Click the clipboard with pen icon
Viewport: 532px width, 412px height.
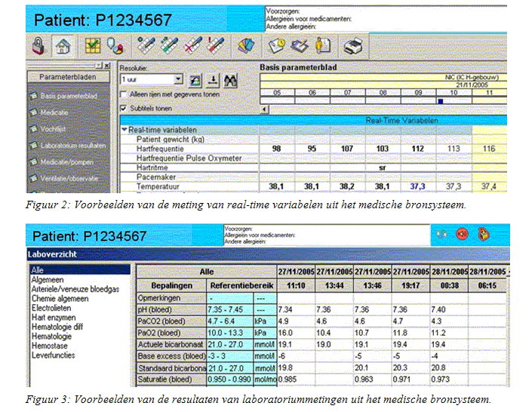click(300, 45)
